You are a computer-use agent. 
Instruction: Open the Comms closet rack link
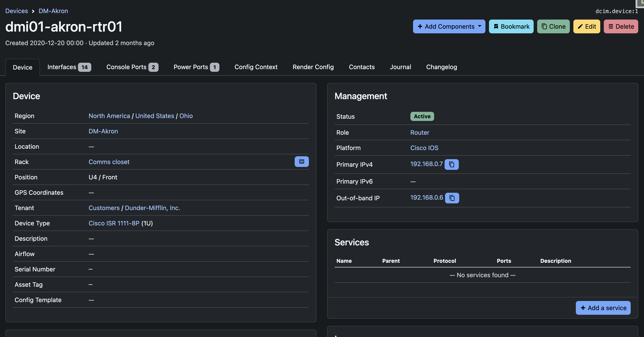click(109, 162)
